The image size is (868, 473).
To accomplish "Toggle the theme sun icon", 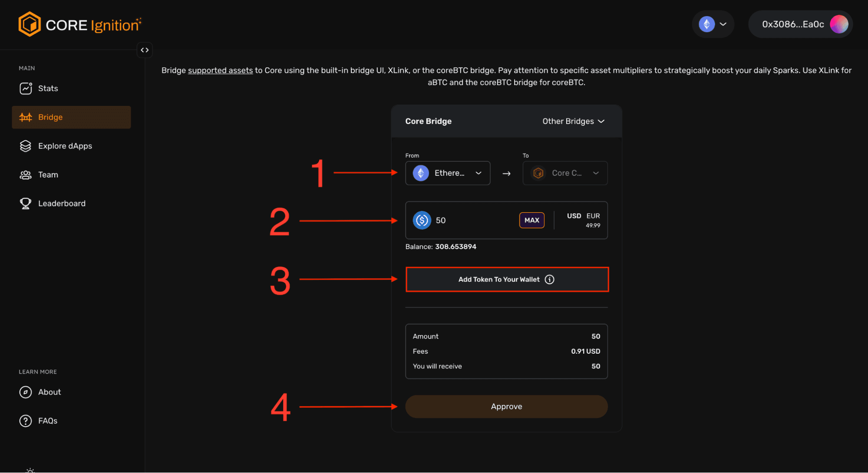I will tap(30, 470).
